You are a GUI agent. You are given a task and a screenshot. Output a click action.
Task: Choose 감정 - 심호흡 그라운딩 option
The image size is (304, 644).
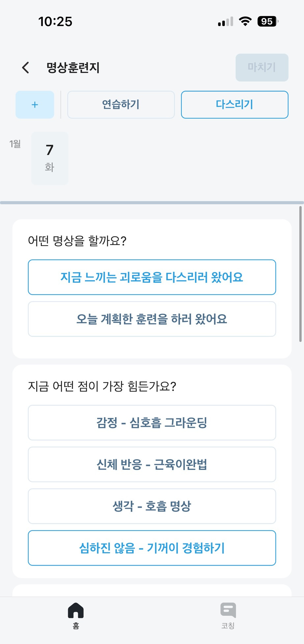point(152,423)
